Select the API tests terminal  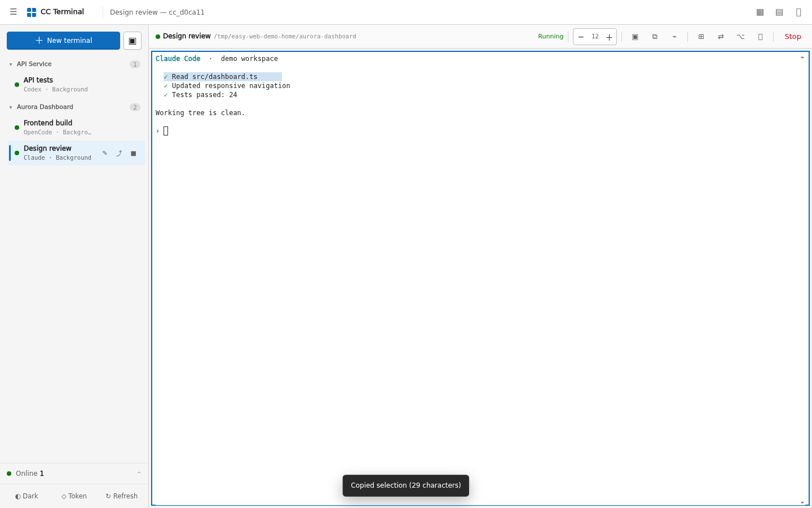[x=76, y=85]
